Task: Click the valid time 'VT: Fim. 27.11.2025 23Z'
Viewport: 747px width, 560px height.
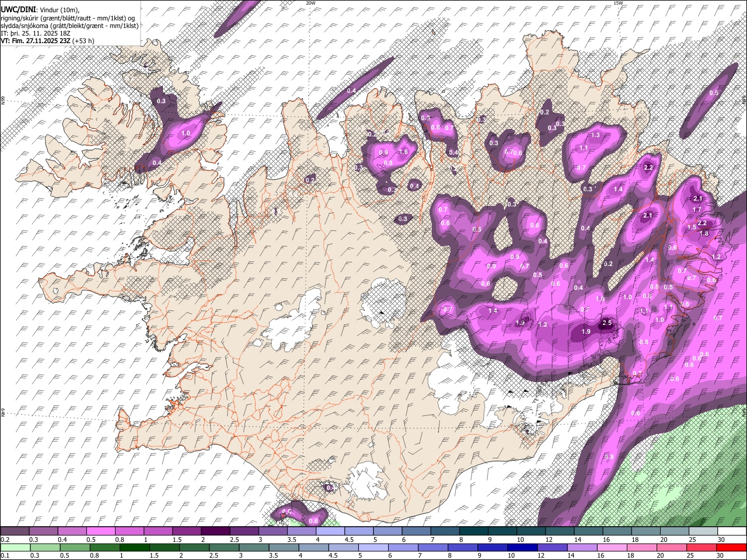Action: [x=36, y=41]
